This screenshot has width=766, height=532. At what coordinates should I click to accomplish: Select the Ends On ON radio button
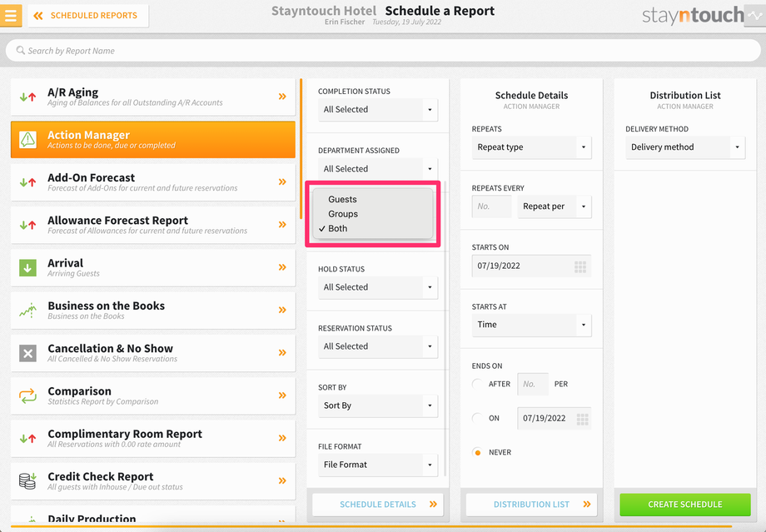point(477,418)
